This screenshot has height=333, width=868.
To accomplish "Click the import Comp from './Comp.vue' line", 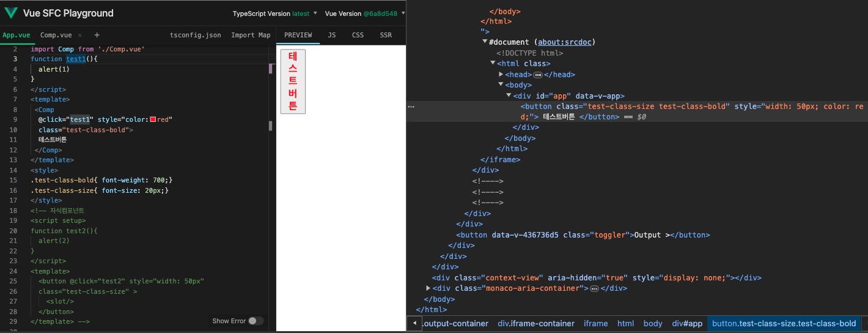I will coord(87,49).
